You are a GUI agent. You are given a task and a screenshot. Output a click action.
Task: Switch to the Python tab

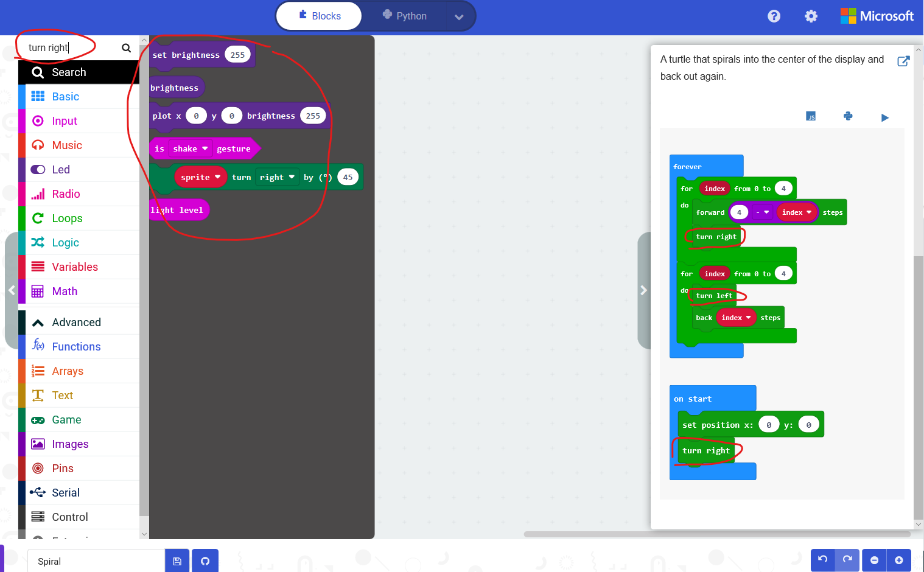tap(405, 16)
